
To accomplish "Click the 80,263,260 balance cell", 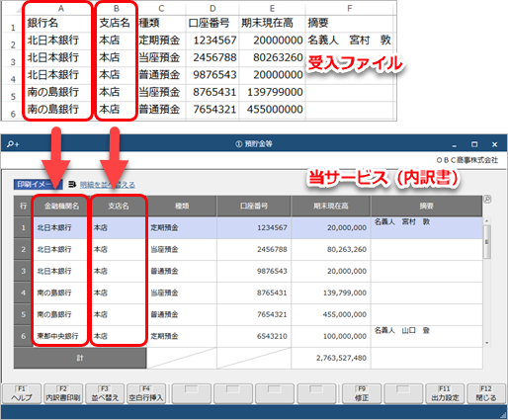I will (331, 249).
